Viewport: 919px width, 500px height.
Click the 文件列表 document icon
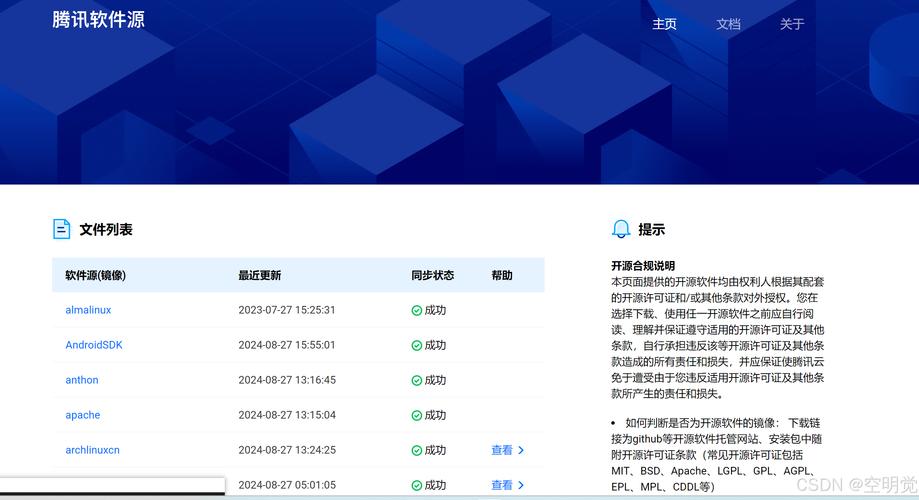pyautogui.click(x=62, y=229)
